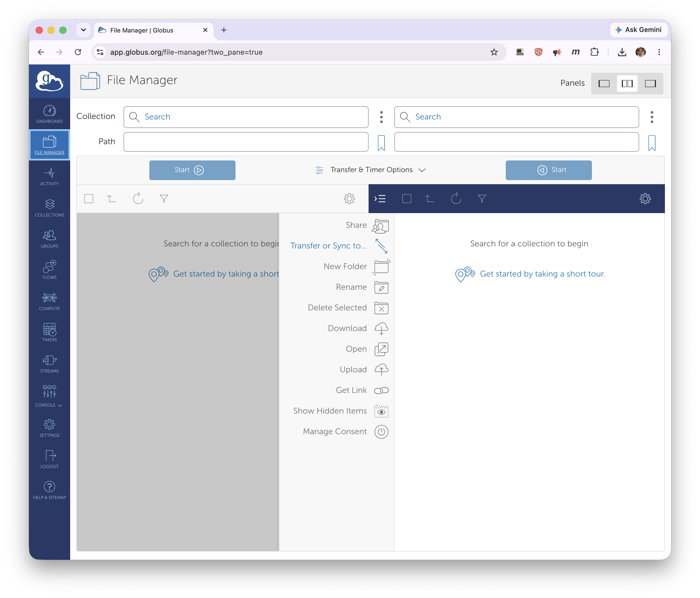
Task: Open left collection three-dot menu
Action: pyautogui.click(x=381, y=117)
